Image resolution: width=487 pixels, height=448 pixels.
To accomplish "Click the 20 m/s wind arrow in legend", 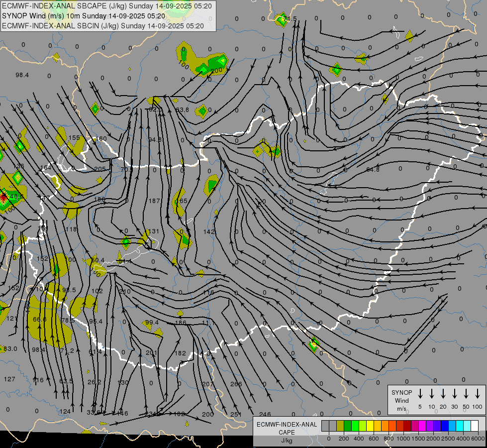I will [443, 394].
